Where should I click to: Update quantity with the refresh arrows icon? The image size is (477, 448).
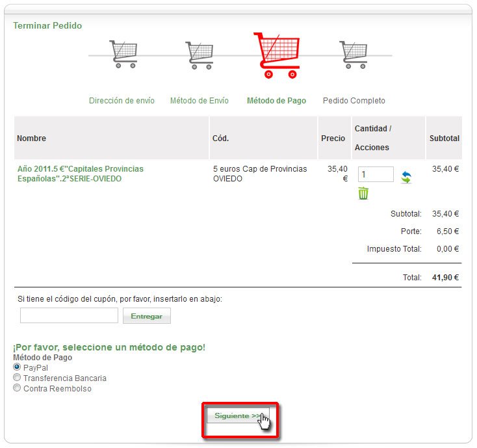click(406, 177)
